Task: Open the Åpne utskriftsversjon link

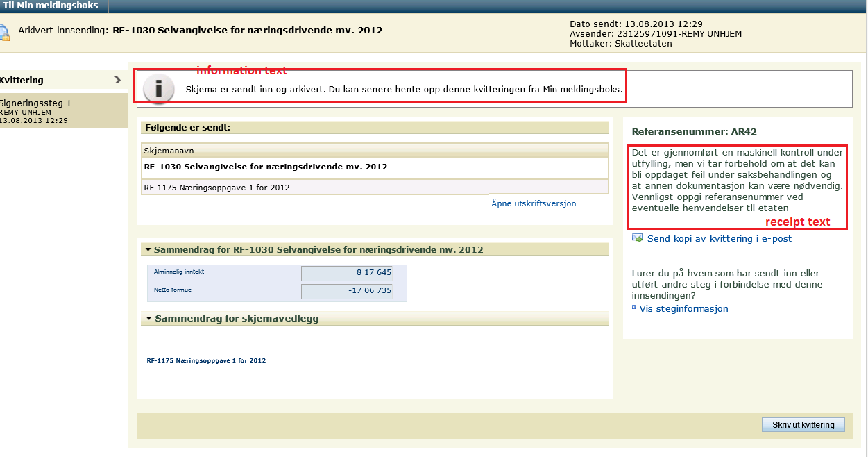Action: coord(533,203)
